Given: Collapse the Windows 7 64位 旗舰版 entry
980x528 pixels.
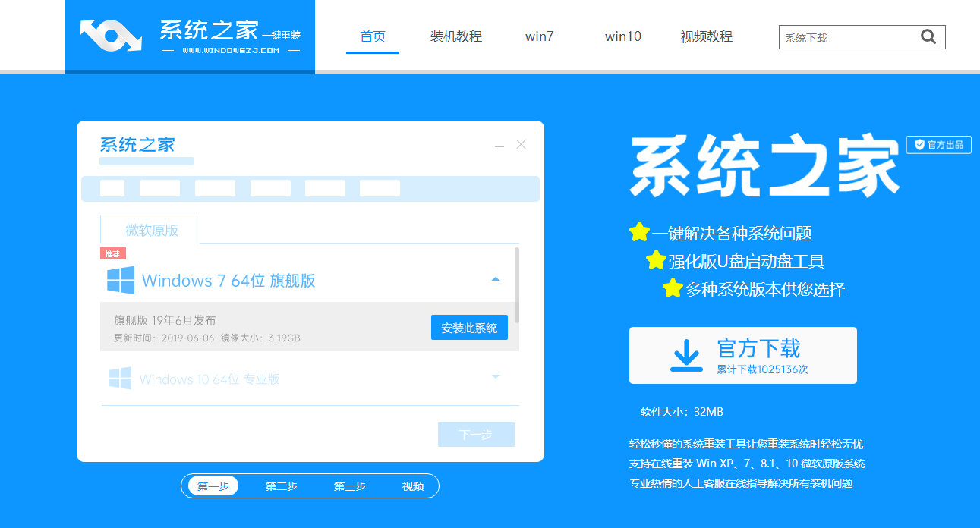Looking at the screenshot, I should pyautogui.click(x=496, y=280).
